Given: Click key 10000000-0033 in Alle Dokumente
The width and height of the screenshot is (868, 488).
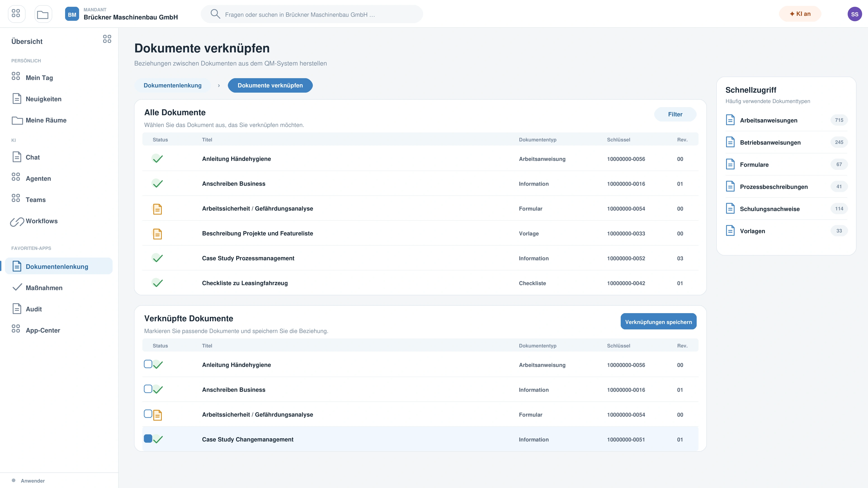Looking at the screenshot, I should (626, 233).
